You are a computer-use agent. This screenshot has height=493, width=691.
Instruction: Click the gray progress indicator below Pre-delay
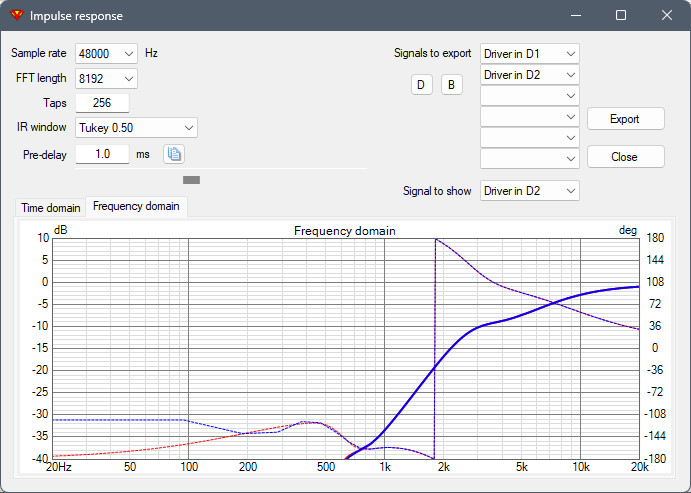coord(191,180)
